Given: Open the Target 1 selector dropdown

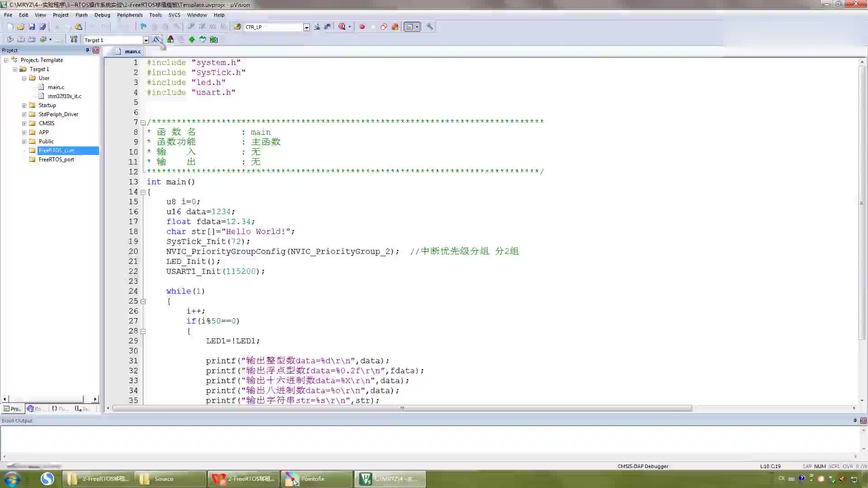Looking at the screenshot, I should (x=146, y=40).
